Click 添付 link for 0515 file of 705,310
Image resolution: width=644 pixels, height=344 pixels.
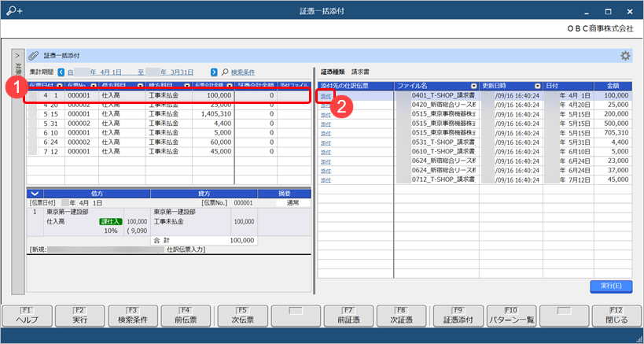[x=326, y=134]
